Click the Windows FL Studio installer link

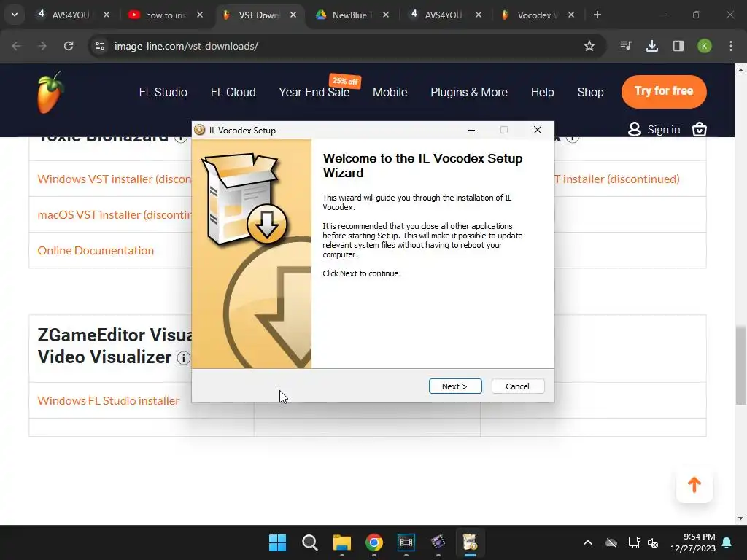(x=109, y=400)
